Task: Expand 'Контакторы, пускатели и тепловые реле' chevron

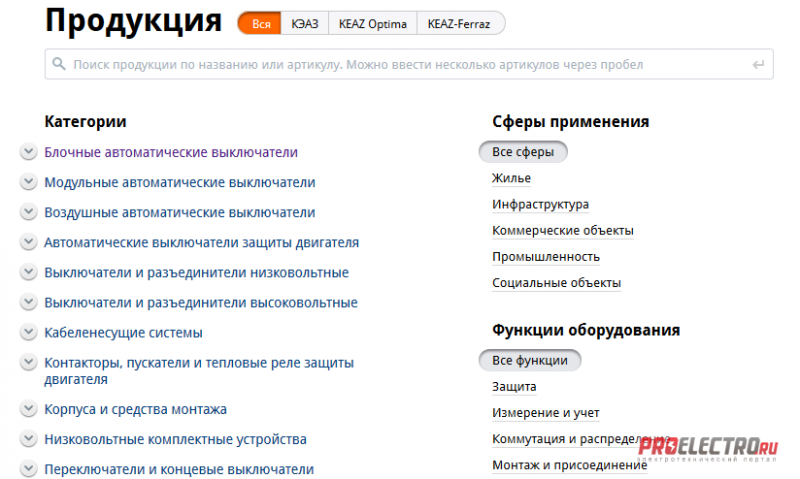Action: click(x=29, y=363)
